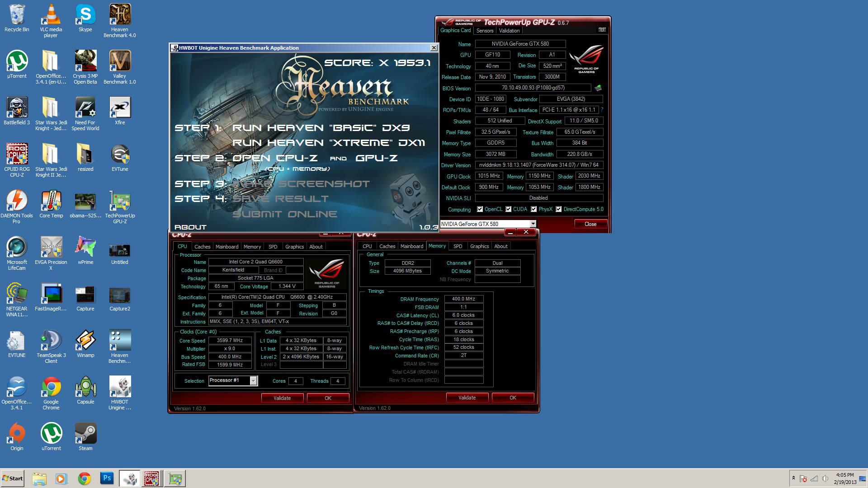
Task: Toggle DirectCompute 5.0 checkbox in GPU-Z
Action: (x=559, y=209)
